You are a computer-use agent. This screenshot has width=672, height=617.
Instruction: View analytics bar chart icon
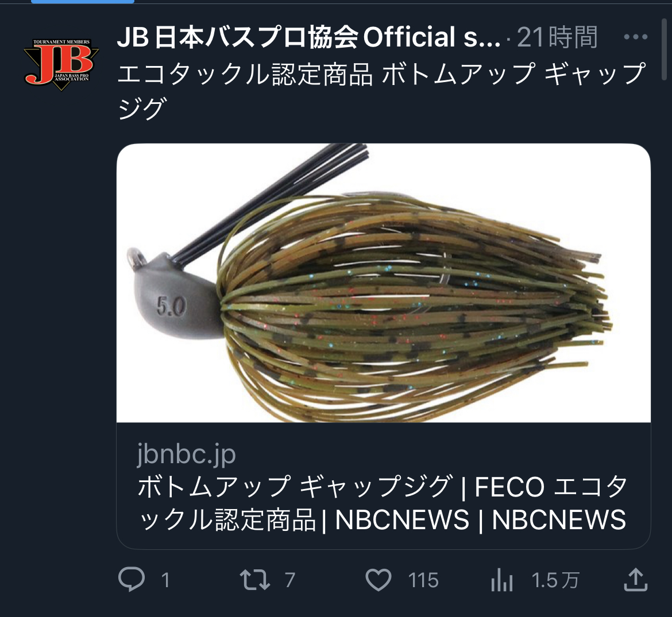tap(502, 580)
